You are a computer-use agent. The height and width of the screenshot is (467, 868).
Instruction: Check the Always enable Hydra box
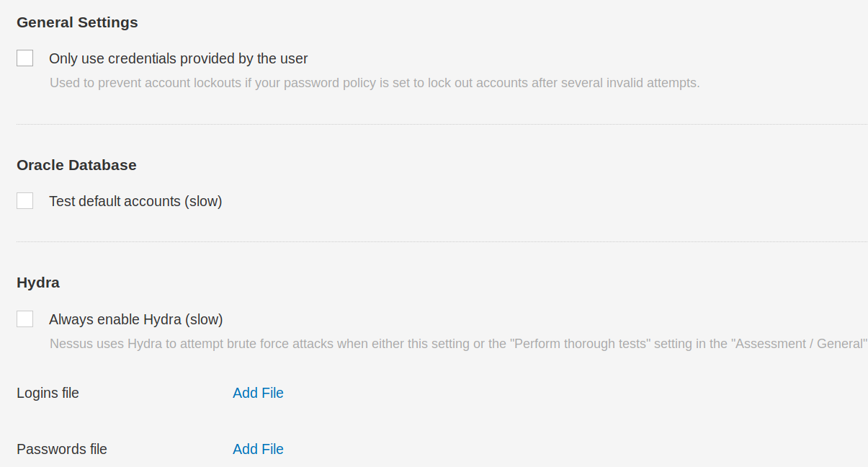[25, 319]
